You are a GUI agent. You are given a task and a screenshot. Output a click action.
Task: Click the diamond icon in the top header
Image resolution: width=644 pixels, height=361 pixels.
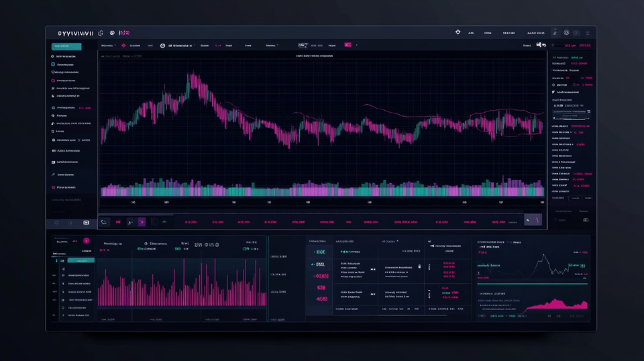[x=458, y=32]
